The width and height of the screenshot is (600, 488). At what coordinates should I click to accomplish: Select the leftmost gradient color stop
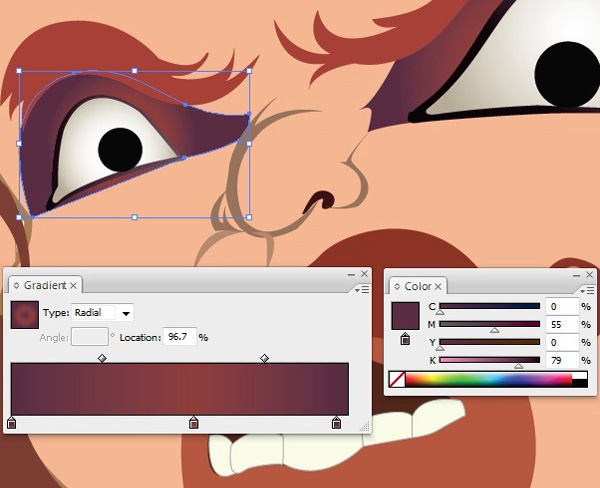[x=12, y=423]
